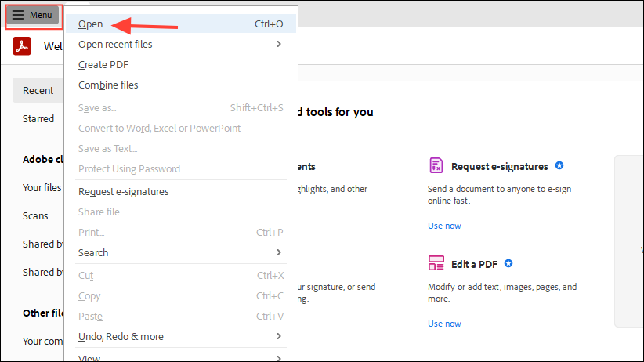Open the Starred sidebar section
This screenshot has width=644, height=362.
click(x=38, y=119)
